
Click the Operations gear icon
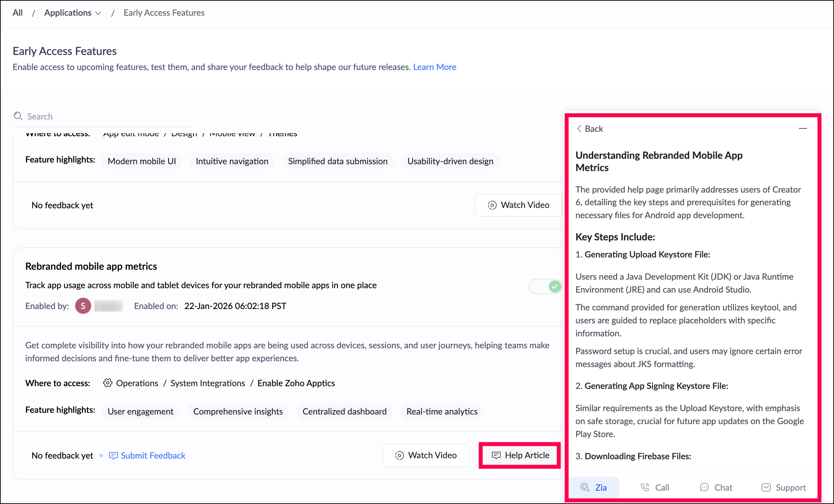pos(108,383)
